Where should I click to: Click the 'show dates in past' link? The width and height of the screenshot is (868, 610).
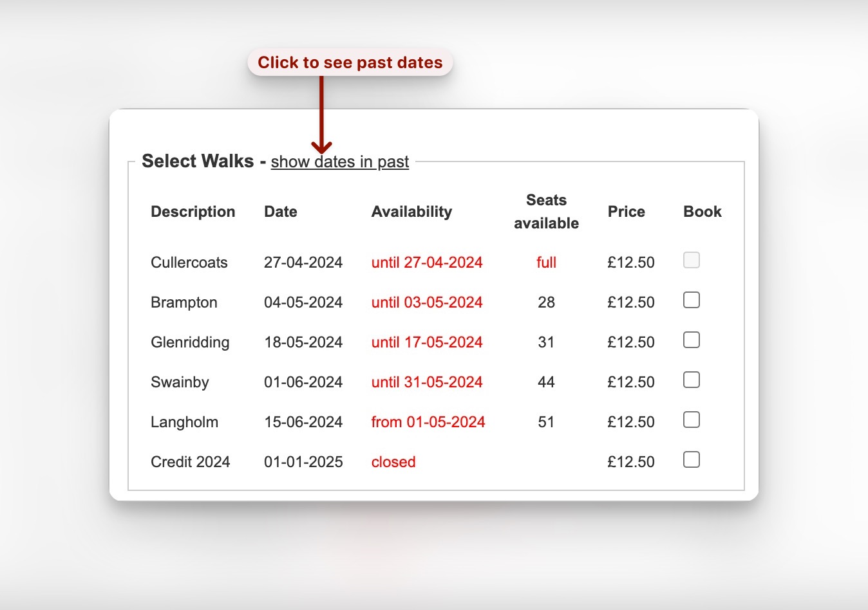339,162
